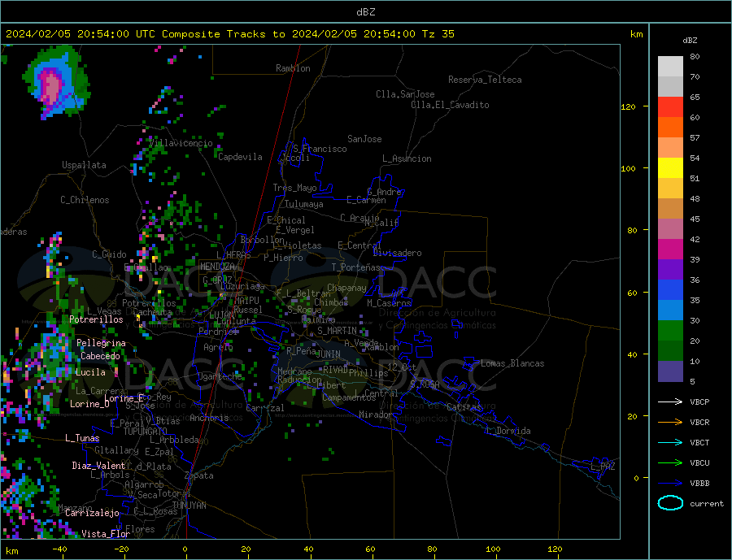732x560 pixels.
Task: Click the Divisadero place label
Action: tap(397, 253)
